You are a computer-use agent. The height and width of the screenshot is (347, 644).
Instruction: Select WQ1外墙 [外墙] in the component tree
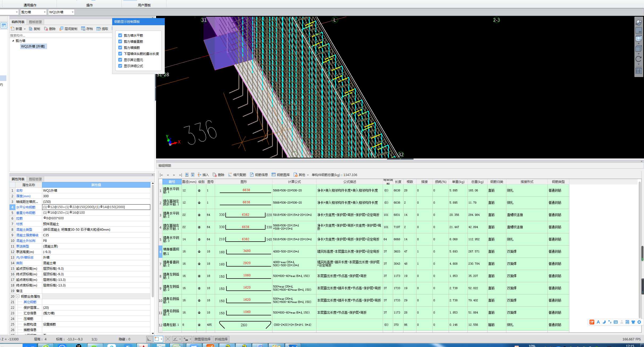pos(33,46)
